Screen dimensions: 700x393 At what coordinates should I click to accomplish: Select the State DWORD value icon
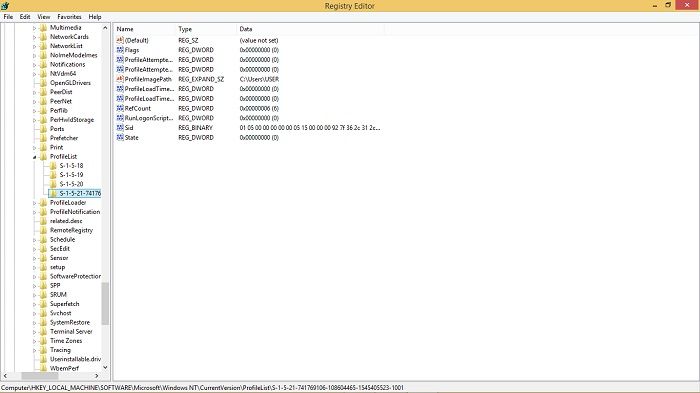(120, 138)
